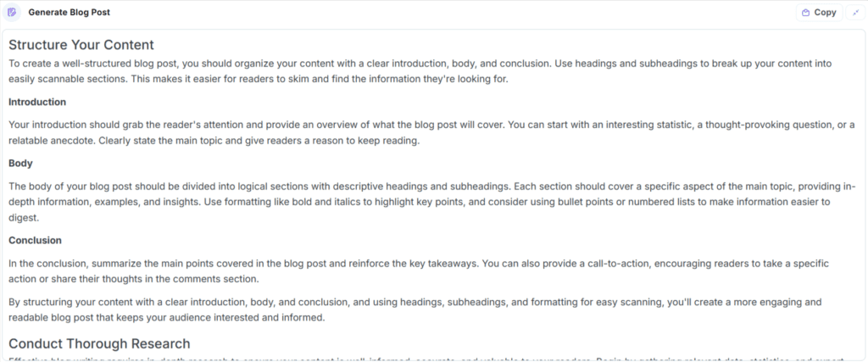
Task: Click the closing paragraph about engaging readable blog post
Action: 415,310
